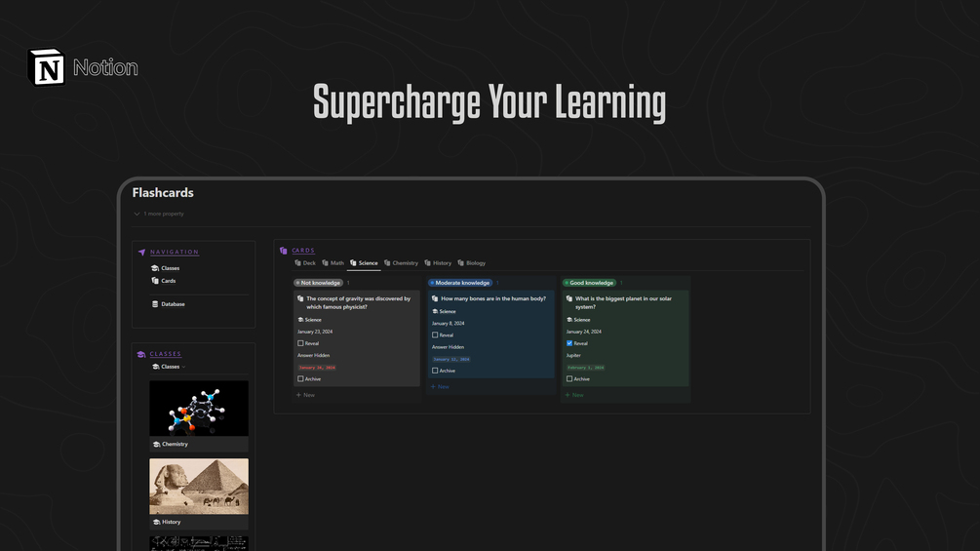This screenshot has width=980, height=551.
Task: Click the purple navigation arrow icon
Action: 141,253
